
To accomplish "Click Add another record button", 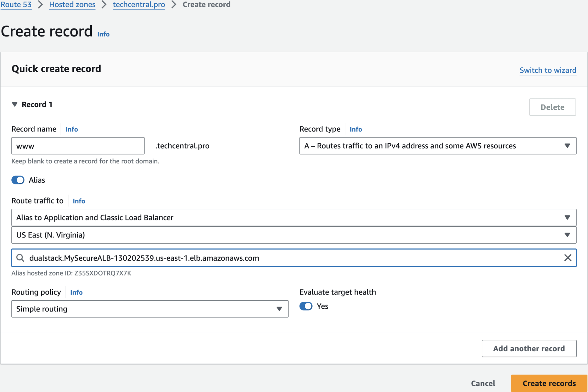I will 529,348.
